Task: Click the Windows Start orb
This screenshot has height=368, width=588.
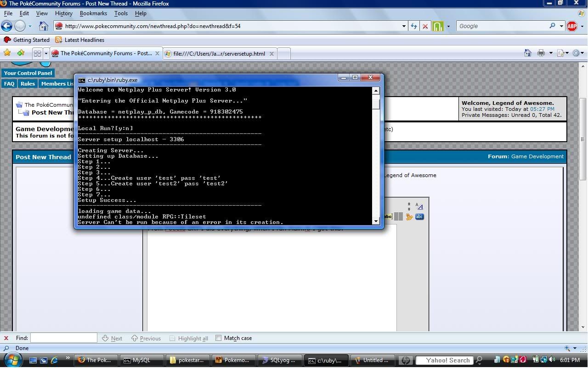Action: point(13,359)
